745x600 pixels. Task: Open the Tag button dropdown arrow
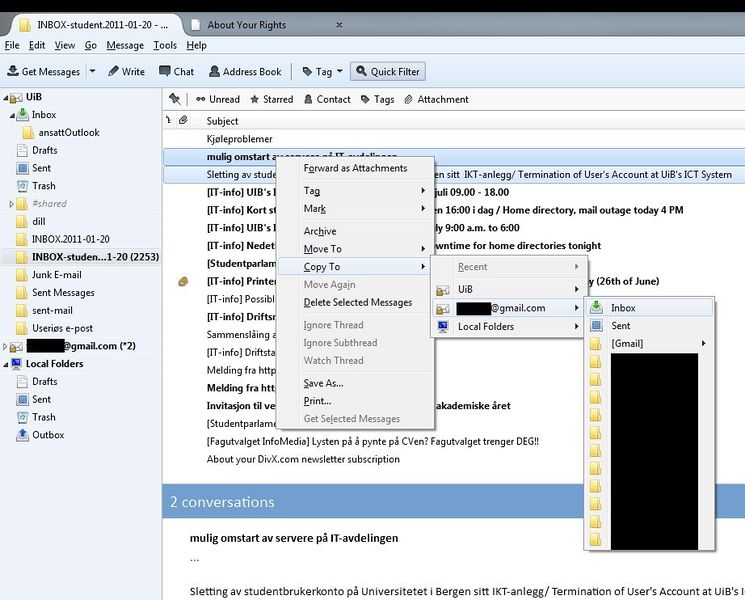coord(340,71)
